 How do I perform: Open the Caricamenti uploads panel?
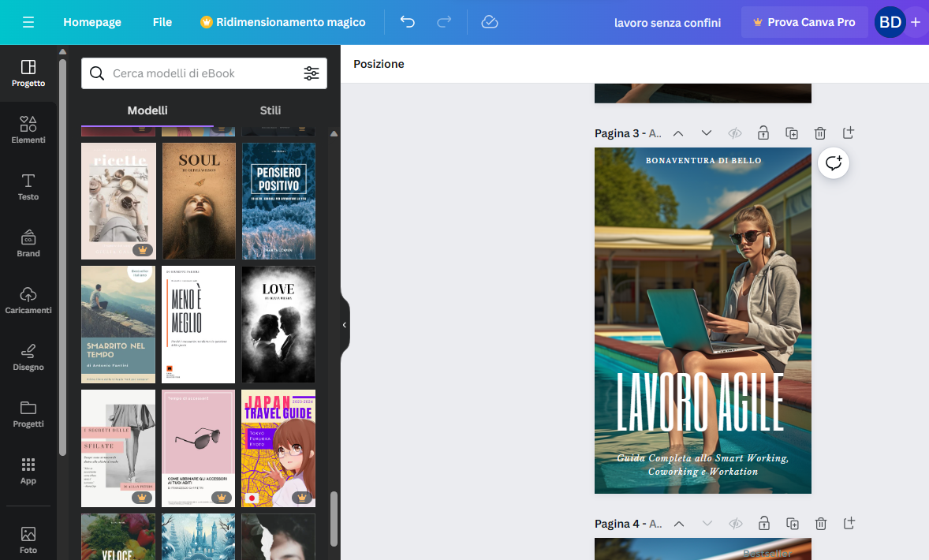click(x=28, y=301)
